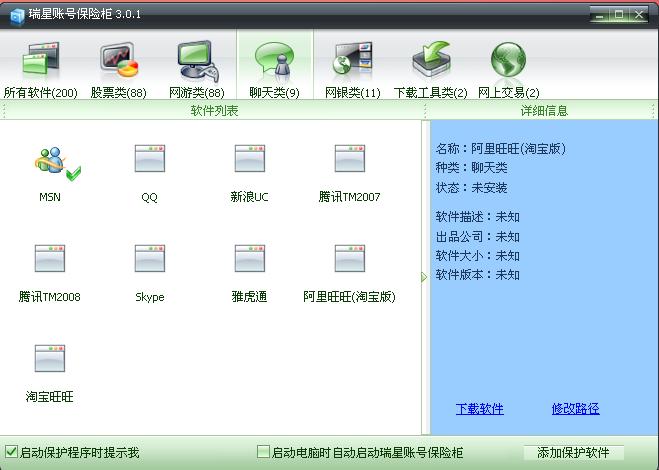
Task: Select the 雅虎通 software icon
Action: 250,258
